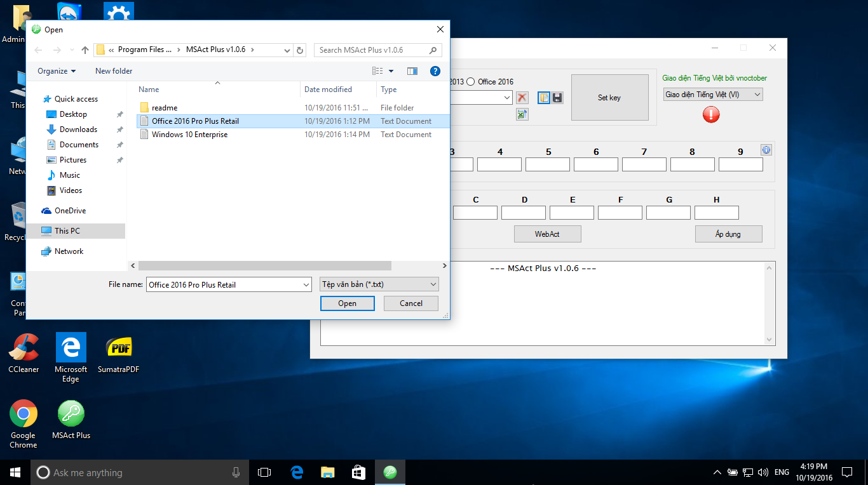Viewport: 868px width, 485px height.
Task: Click the File Explorer taskbar icon
Action: pos(327,472)
